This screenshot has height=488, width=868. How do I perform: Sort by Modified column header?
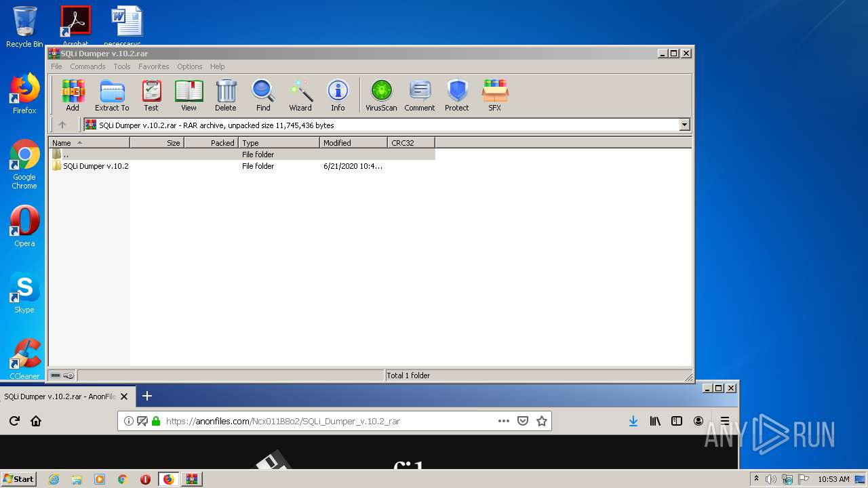[x=353, y=143]
